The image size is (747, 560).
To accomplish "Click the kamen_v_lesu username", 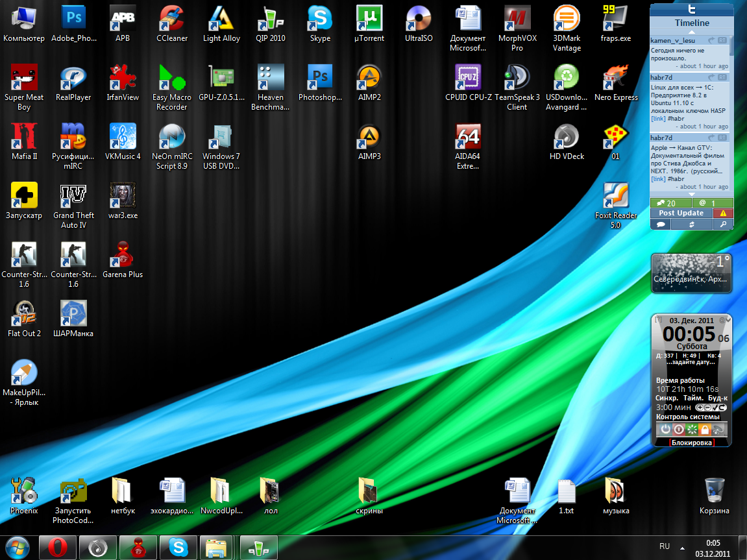I will 672,41.
